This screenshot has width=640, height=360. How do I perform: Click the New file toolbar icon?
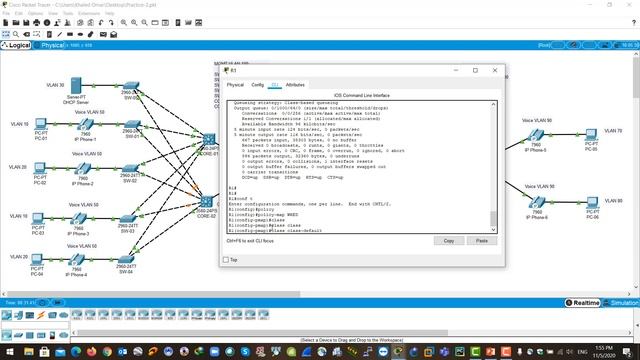tap(6, 23)
